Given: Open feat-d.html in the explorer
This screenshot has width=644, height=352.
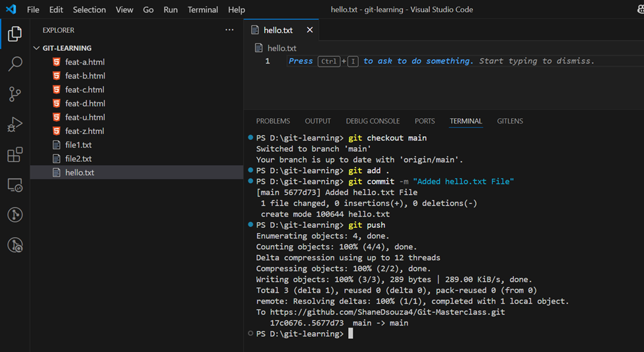Looking at the screenshot, I should (137, 104).
